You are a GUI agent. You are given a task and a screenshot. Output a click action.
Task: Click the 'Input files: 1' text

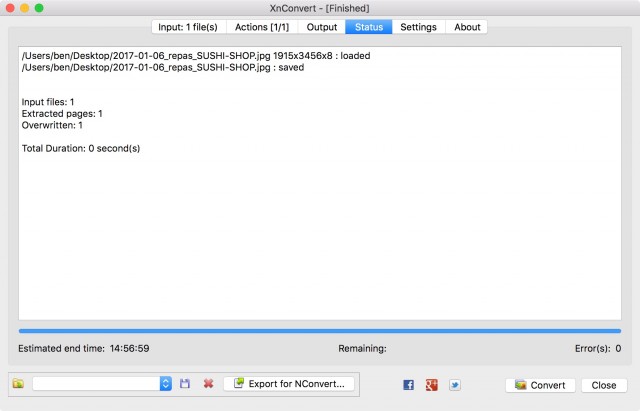[x=48, y=102]
